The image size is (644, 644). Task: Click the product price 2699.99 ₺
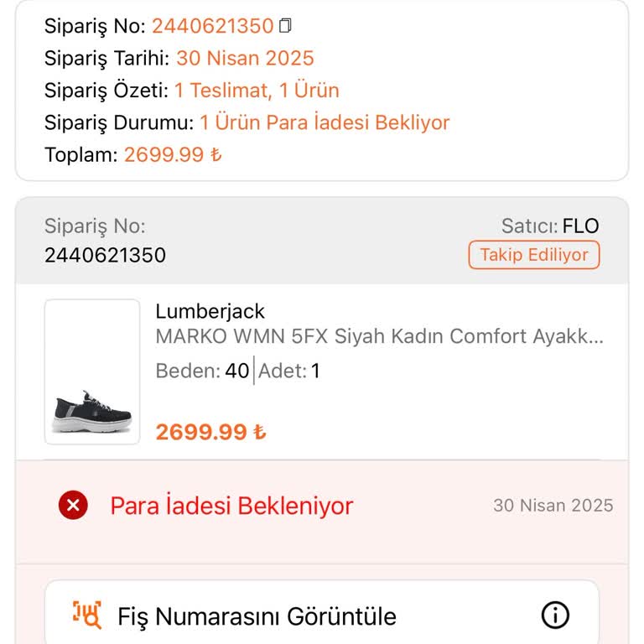coord(210,432)
